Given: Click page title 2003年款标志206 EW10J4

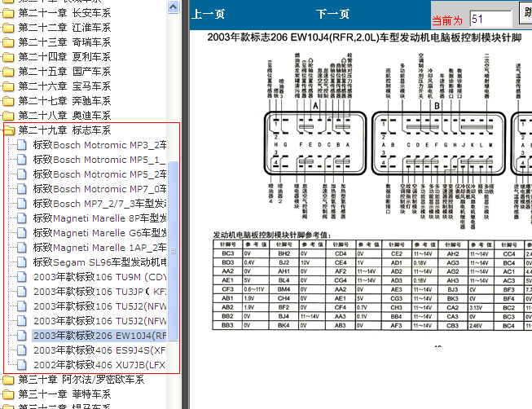Looking at the screenshot, I should point(364,37).
